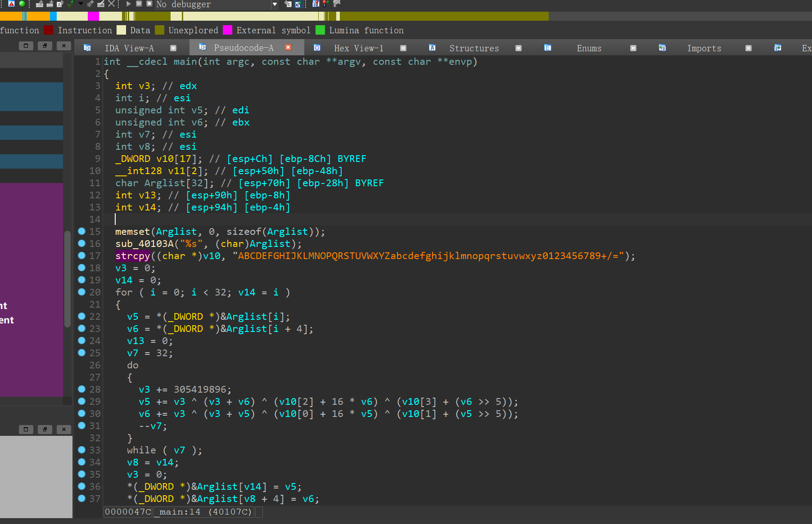Toggle breakpoint dot at line 17 strcpy
The image size is (812, 524).
81,255
